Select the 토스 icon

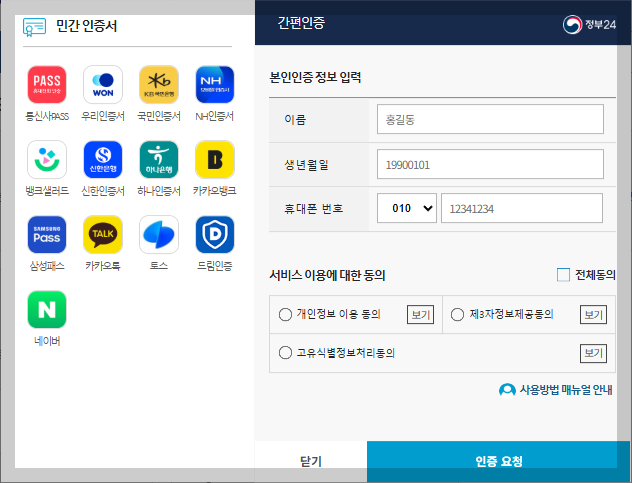coord(159,235)
